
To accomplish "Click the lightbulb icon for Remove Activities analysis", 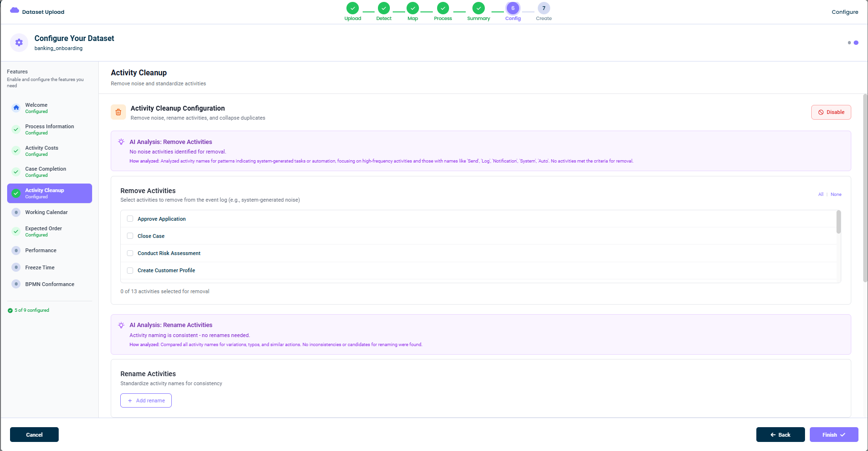I will point(121,142).
